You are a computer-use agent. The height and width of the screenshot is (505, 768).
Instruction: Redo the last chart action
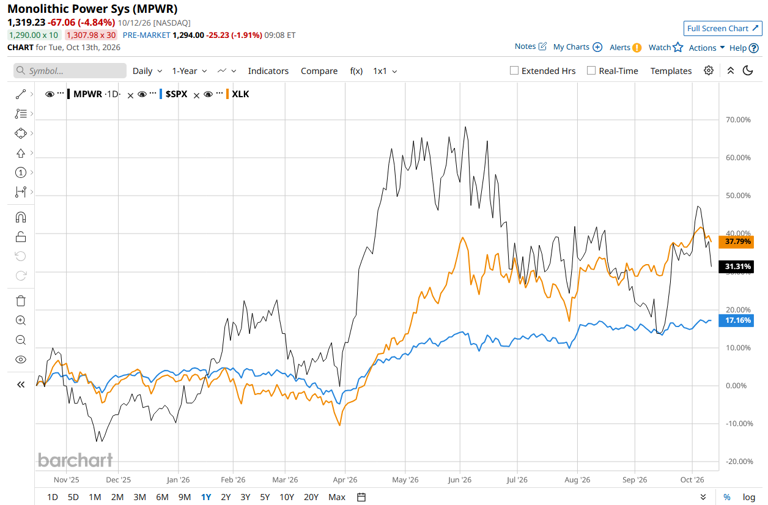(21, 276)
